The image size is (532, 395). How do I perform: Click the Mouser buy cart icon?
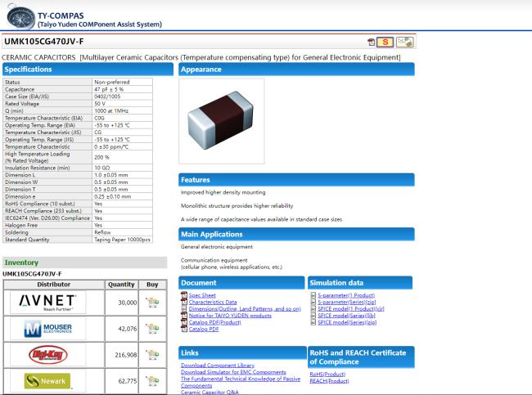click(x=151, y=330)
